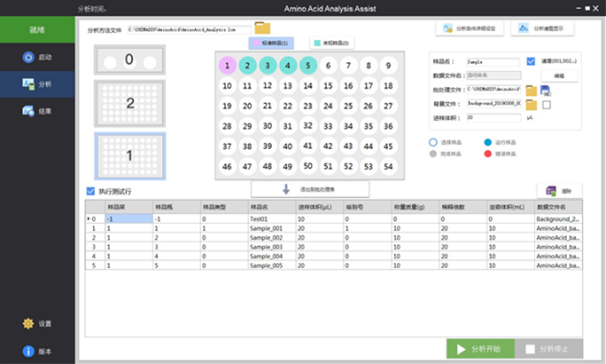Toggle the 执行测试行 checkbox
Image resolution: width=606 pixels, height=364 pixels.
91,192
